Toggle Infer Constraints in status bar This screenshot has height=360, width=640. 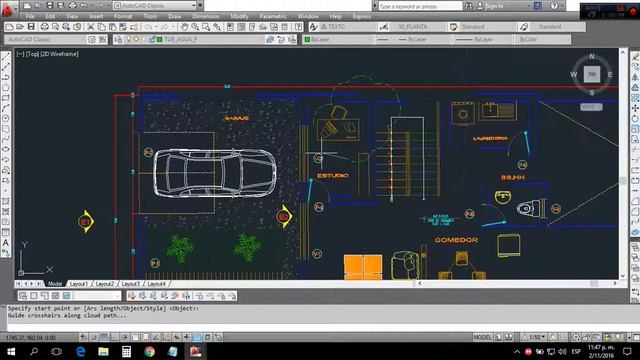pos(83,337)
